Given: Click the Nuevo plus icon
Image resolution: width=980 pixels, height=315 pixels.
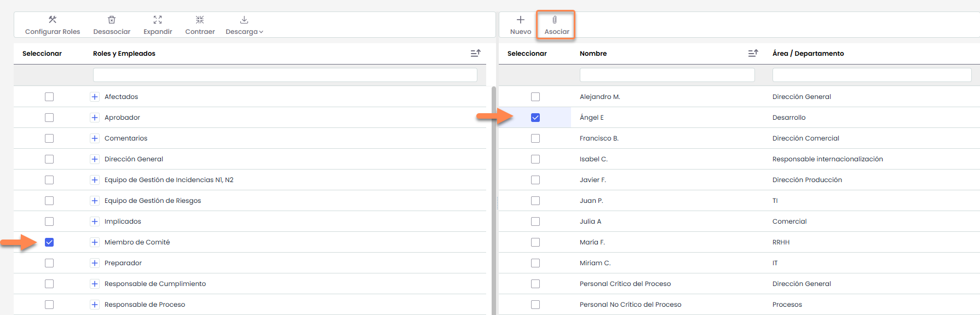Looking at the screenshot, I should 520,20.
